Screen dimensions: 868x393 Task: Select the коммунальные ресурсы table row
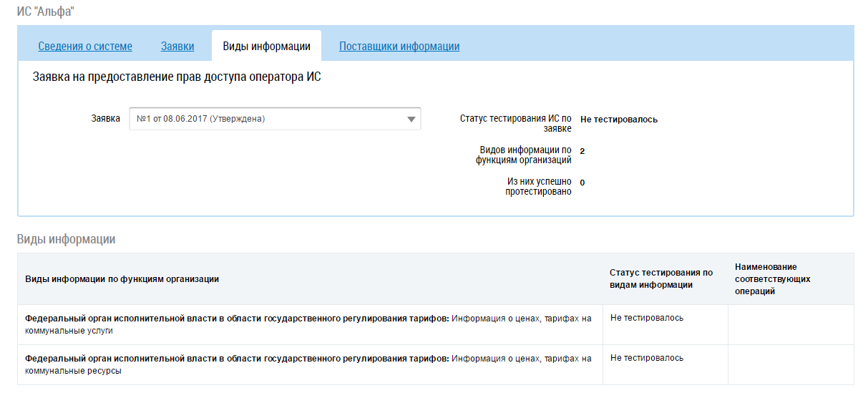pyautogui.click(x=308, y=364)
